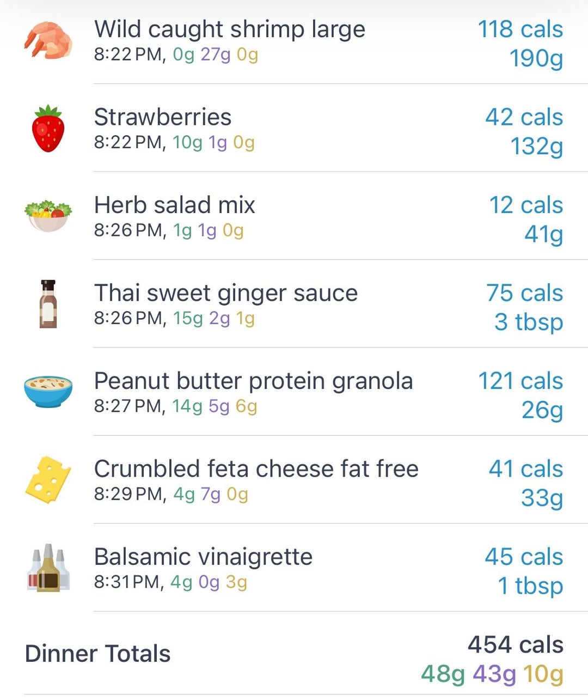The image size is (588, 700).
Task: Tap the vinaigrette bottles icon
Action: coord(48,568)
